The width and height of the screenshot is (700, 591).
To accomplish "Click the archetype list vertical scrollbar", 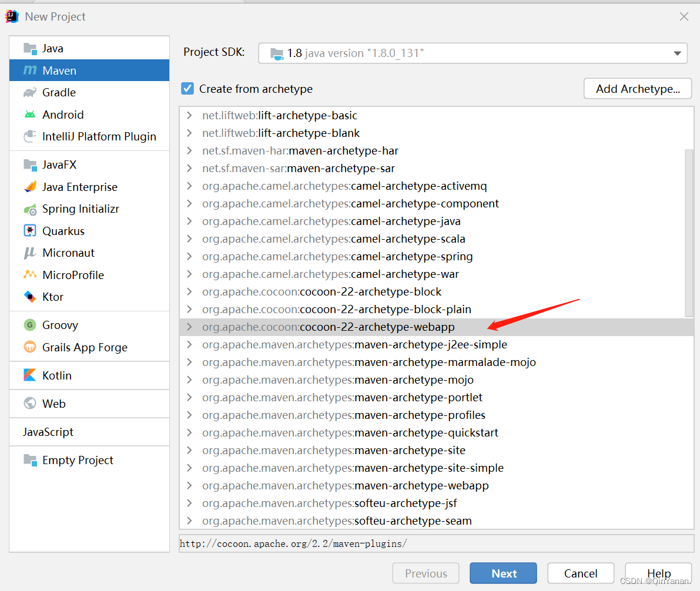I will [689, 232].
